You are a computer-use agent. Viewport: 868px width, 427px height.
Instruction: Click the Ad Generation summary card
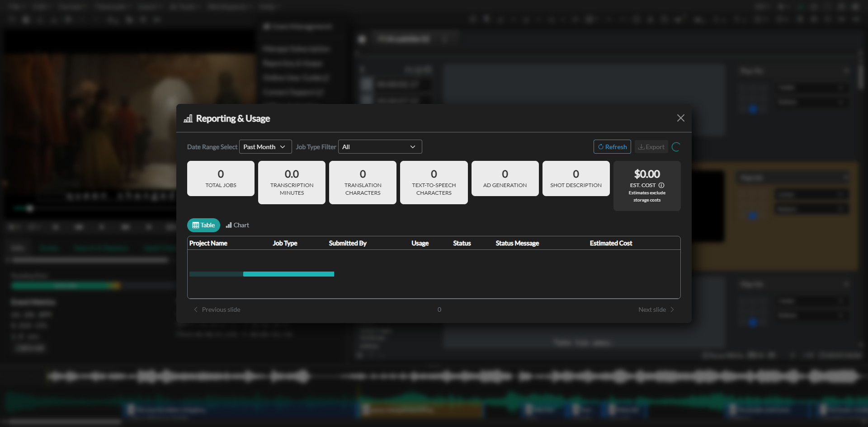coord(505,178)
